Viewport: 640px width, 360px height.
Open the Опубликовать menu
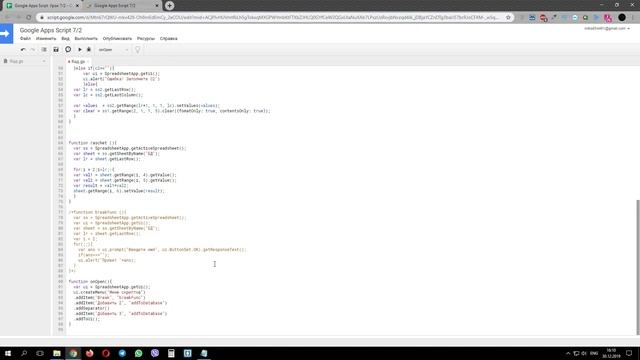tap(117, 38)
